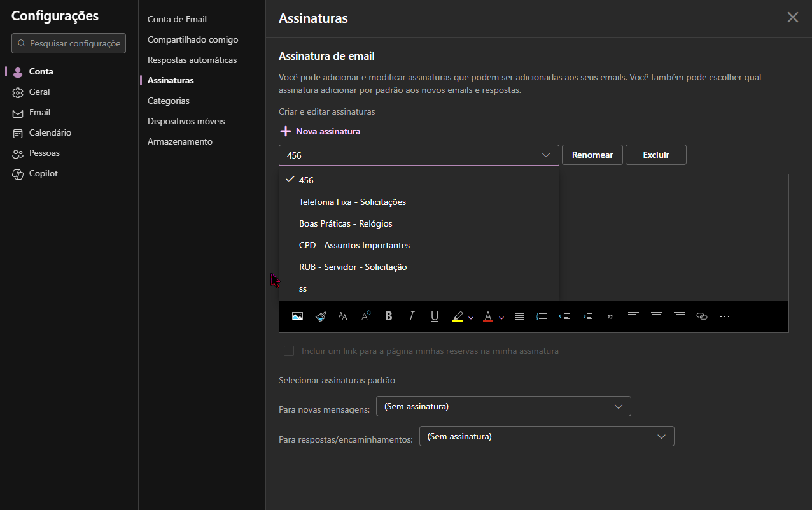Toggle bold text formatting
Image resolution: width=812 pixels, height=510 pixels.
click(x=389, y=316)
